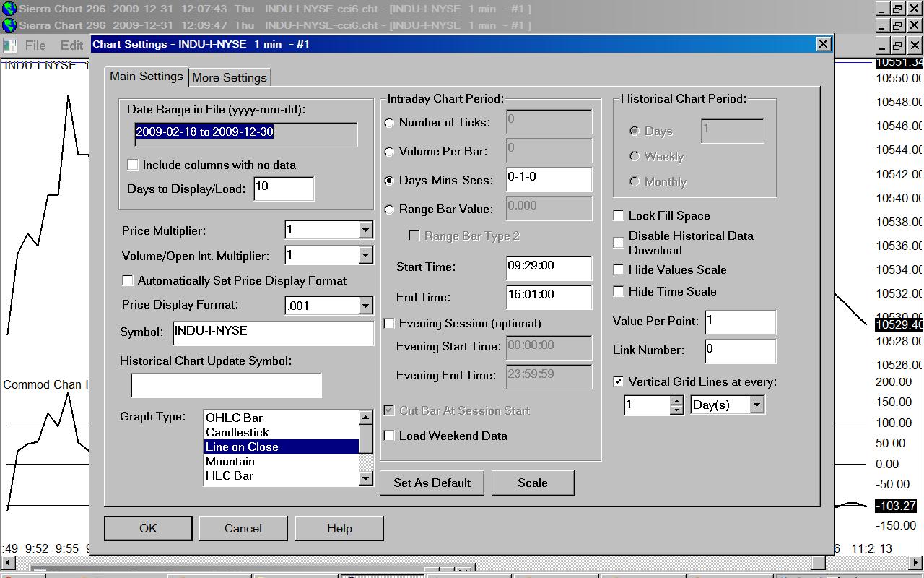Click the vertical grid lines count field
Screen dimensions: 924x578
coord(648,405)
